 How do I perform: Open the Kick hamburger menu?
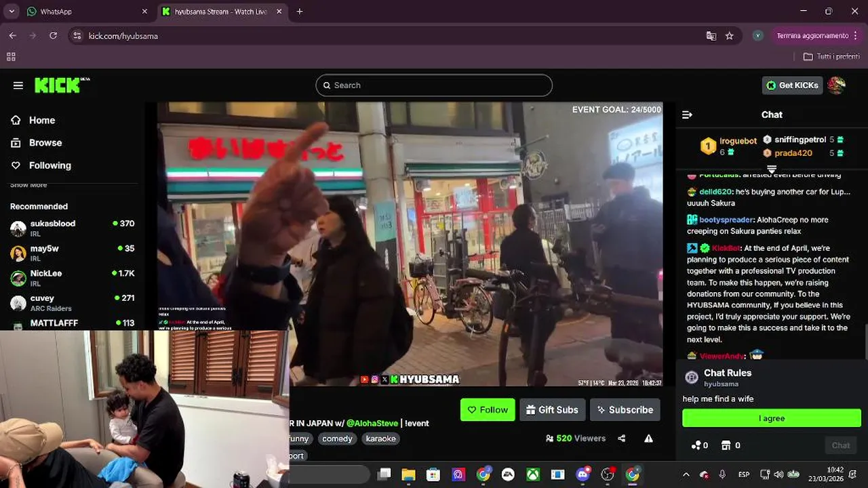click(x=18, y=85)
